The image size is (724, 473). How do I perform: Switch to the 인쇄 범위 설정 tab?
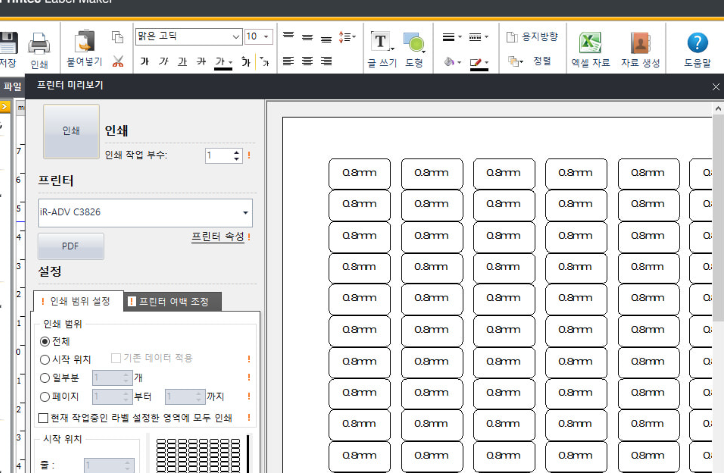pyautogui.click(x=78, y=302)
